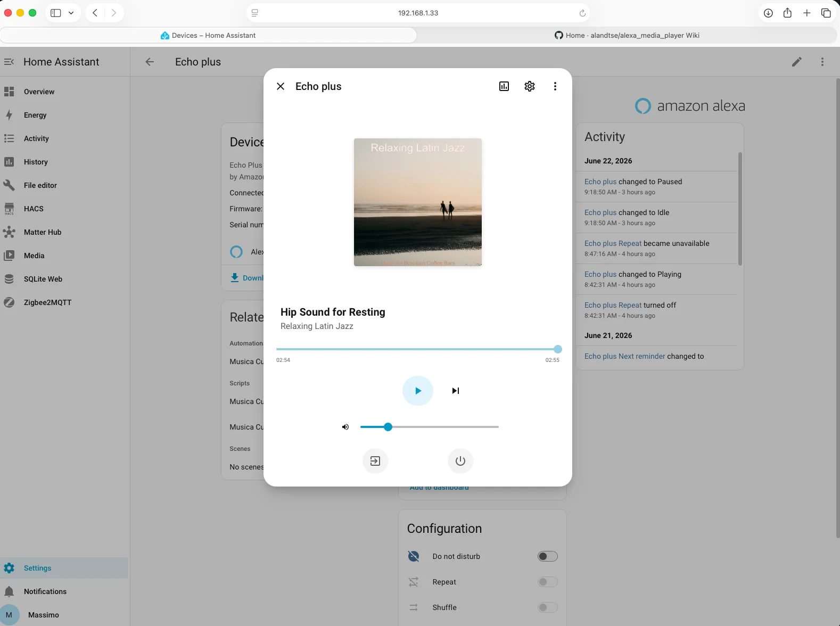This screenshot has height=626, width=840.
Task: Edit device with the pencil icon
Action: tap(797, 62)
